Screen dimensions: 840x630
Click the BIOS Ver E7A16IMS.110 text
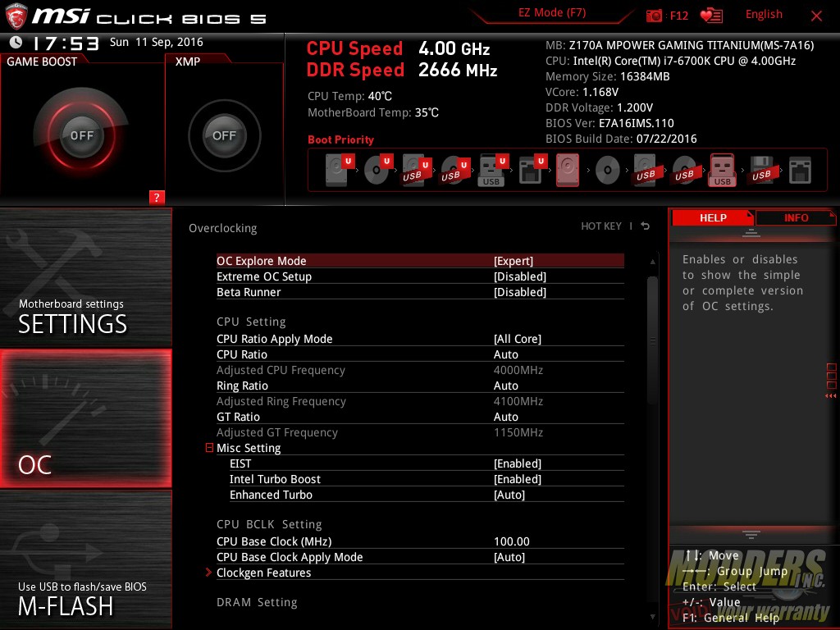(x=609, y=123)
